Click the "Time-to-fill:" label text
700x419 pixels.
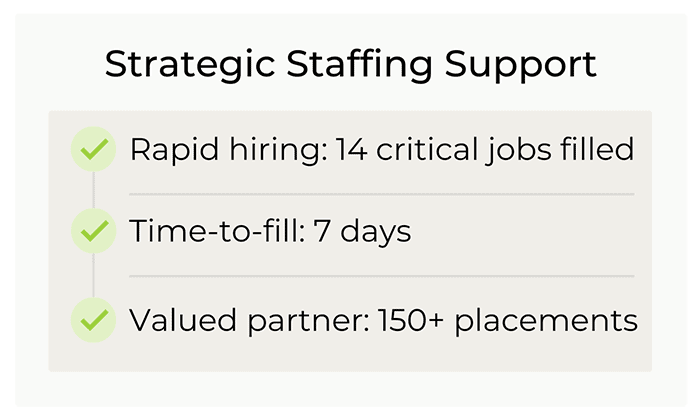218,231
